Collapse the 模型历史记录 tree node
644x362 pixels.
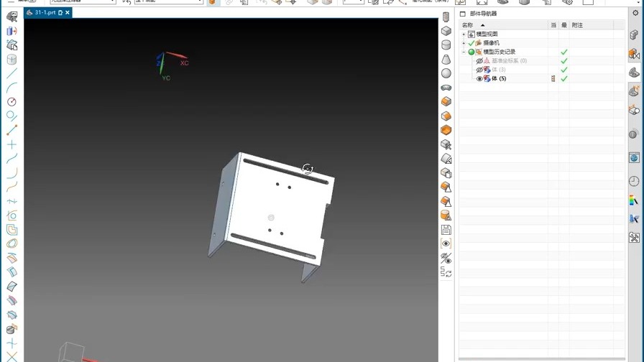(464, 52)
